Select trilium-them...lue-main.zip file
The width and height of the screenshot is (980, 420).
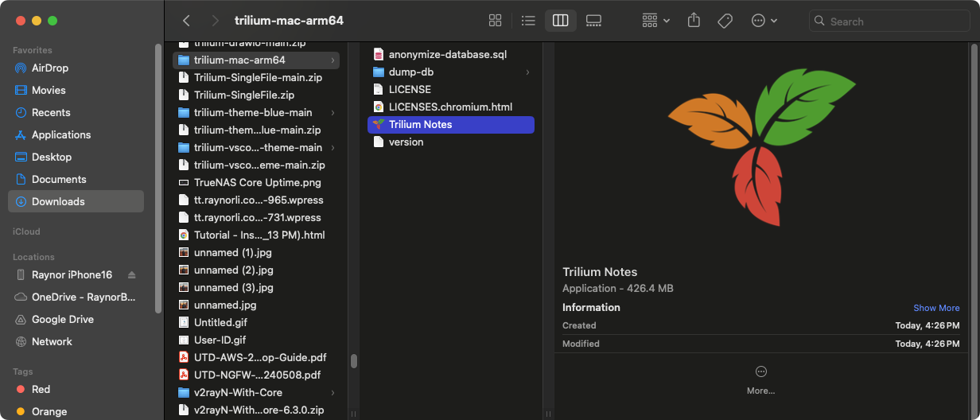pos(256,130)
